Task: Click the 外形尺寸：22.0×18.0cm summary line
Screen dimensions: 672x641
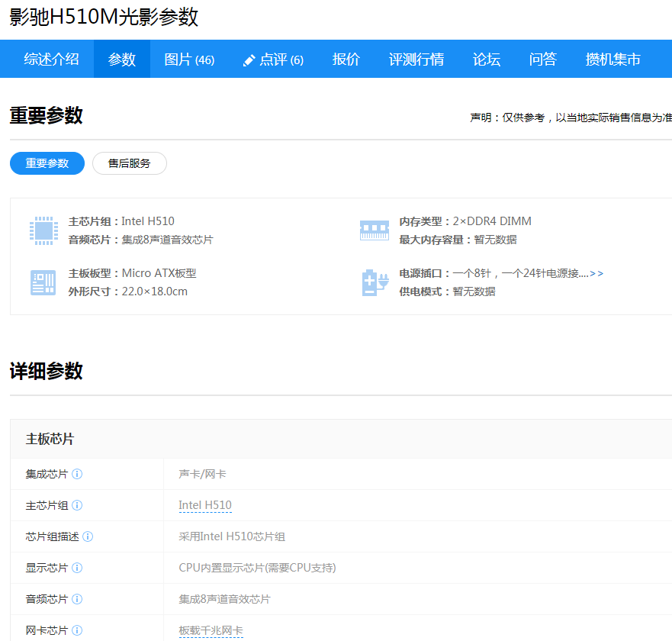Action: [127, 292]
